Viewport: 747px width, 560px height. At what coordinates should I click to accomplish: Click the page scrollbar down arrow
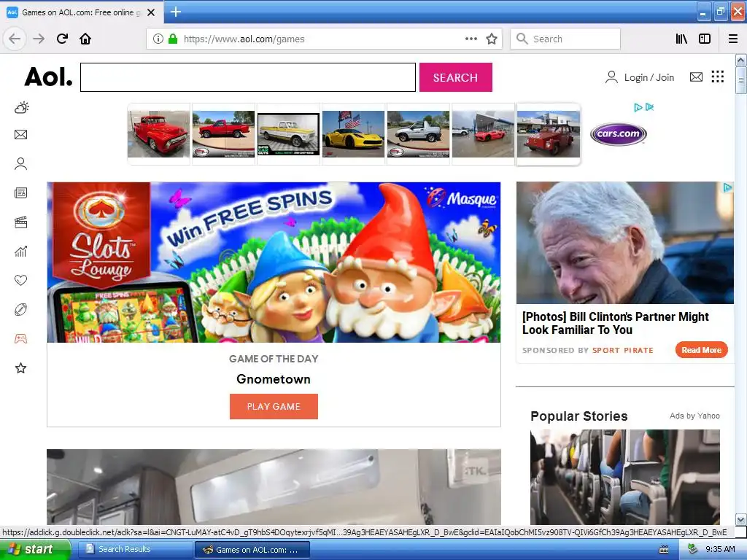tap(740, 519)
